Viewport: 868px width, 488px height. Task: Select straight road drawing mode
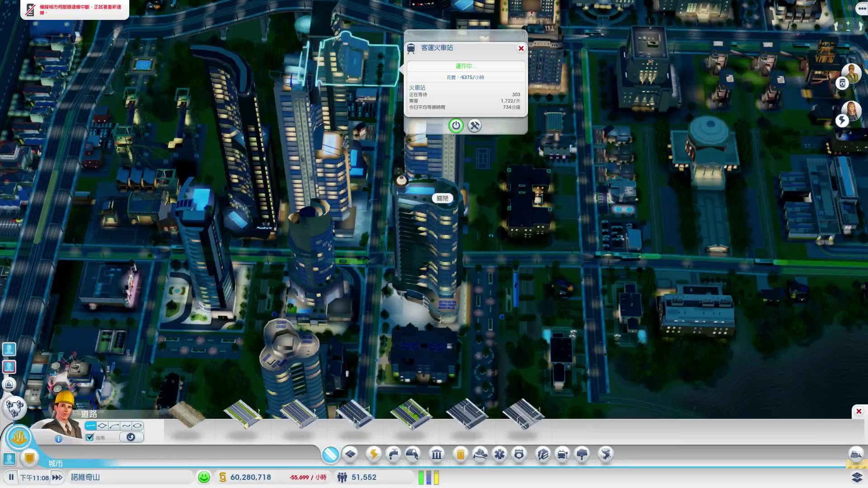point(90,426)
